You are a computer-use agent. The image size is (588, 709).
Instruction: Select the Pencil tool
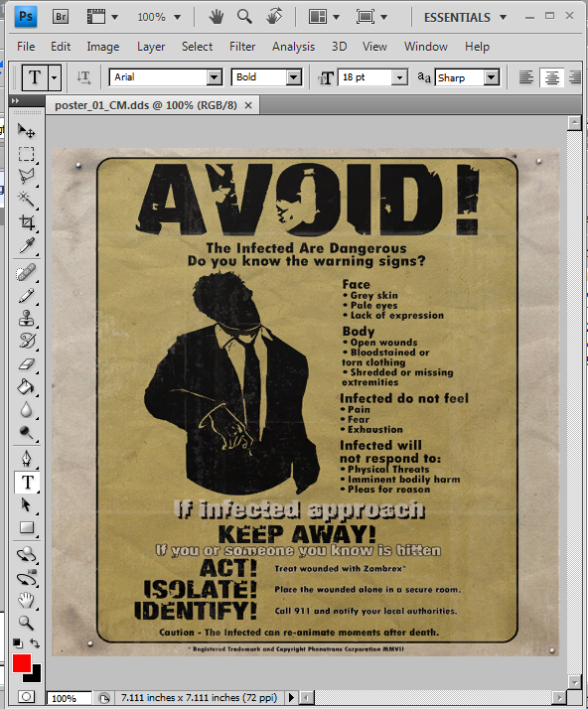[x=26, y=296]
